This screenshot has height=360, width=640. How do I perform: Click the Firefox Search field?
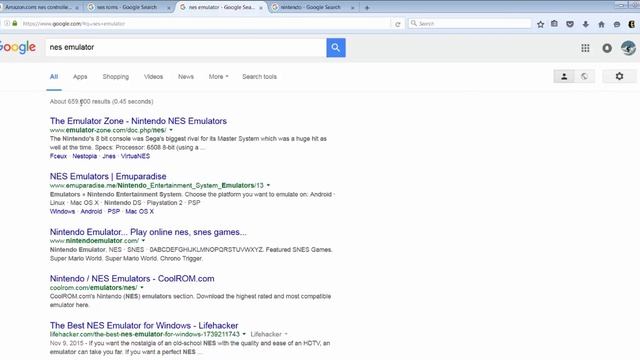(x=469, y=24)
